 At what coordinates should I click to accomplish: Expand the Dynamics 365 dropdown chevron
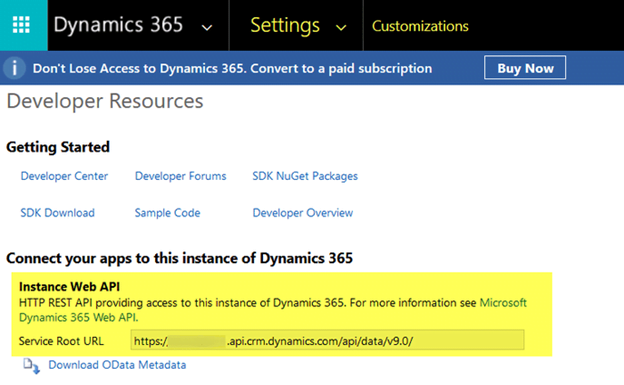point(207,27)
